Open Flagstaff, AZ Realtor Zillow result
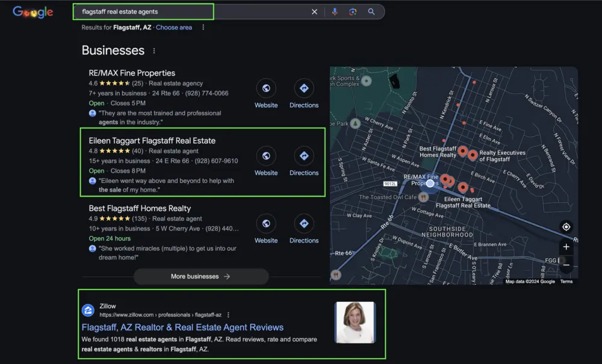 tap(182, 327)
